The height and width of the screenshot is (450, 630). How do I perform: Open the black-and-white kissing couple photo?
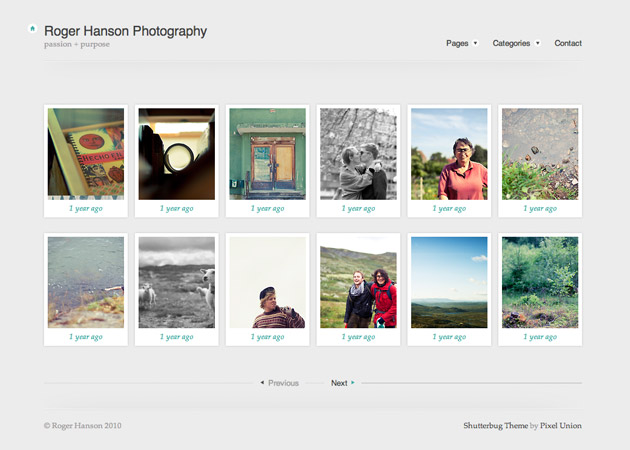tap(358, 153)
